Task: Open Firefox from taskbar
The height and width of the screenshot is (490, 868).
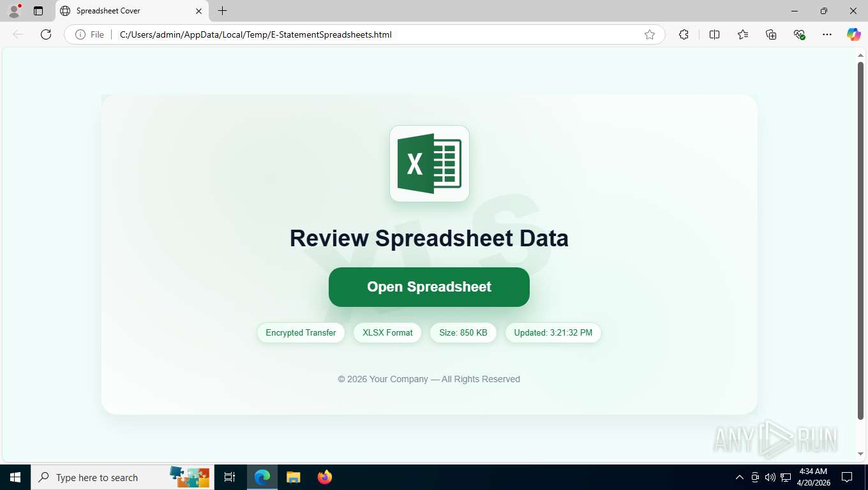Action: [325, 477]
